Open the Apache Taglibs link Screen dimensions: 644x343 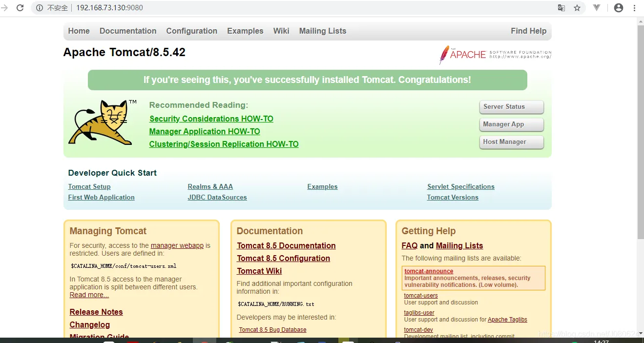click(x=507, y=320)
